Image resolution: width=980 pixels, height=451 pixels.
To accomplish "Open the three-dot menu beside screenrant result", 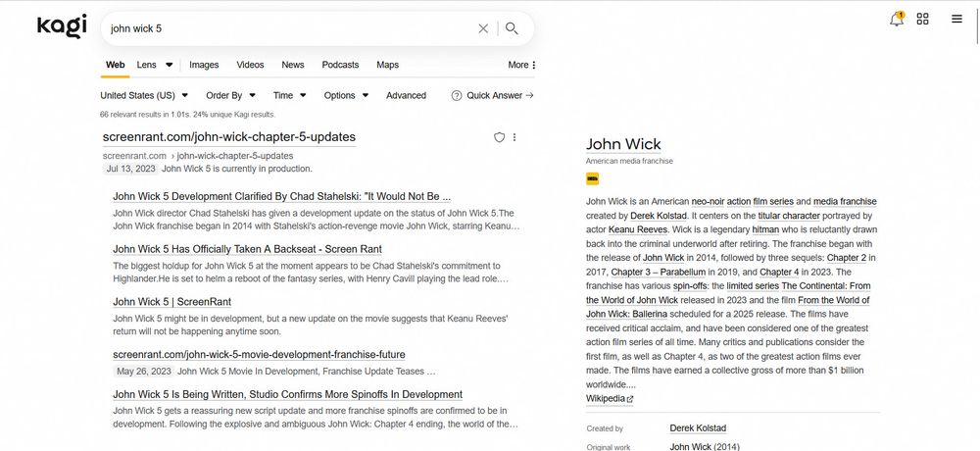I will point(514,137).
